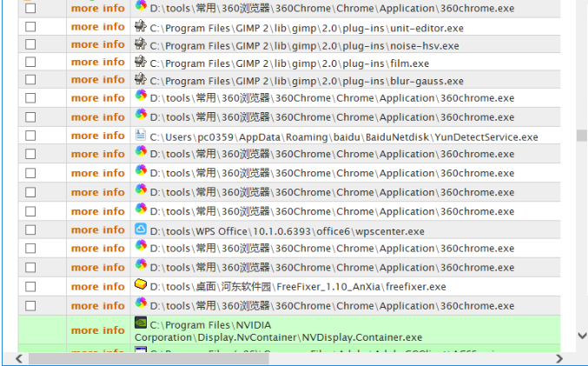The height and width of the screenshot is (366, 588).
Task: Tick the checkbox of the 360chrome row directly above unit-editor.exe
Action: tap(30, 8)
